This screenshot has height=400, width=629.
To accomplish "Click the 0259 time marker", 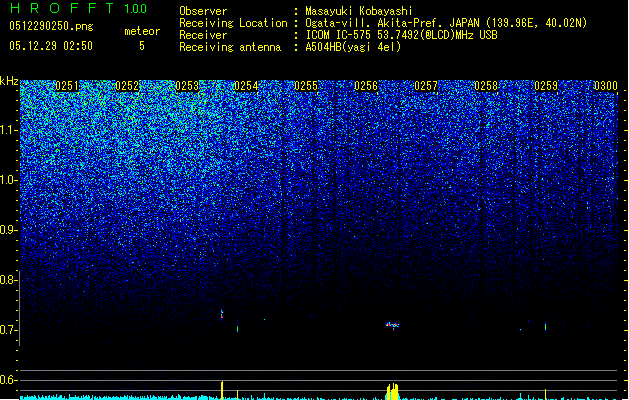I will click(546, 86).
